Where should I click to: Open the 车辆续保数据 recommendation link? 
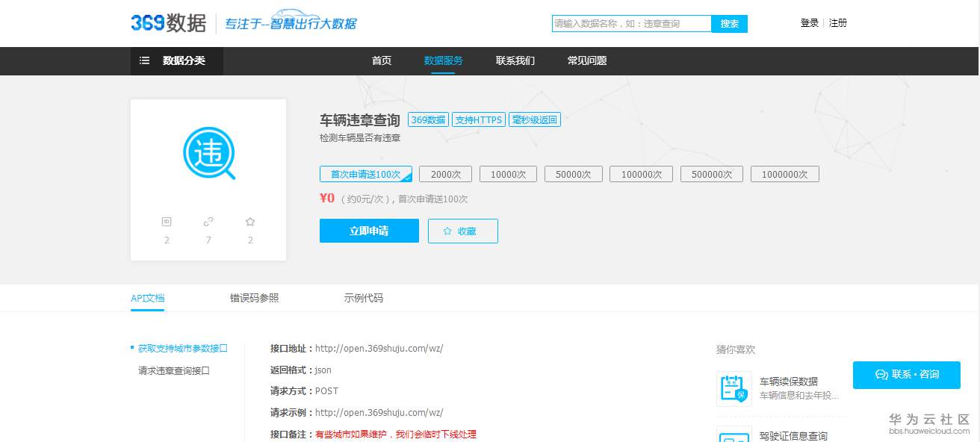789,382
